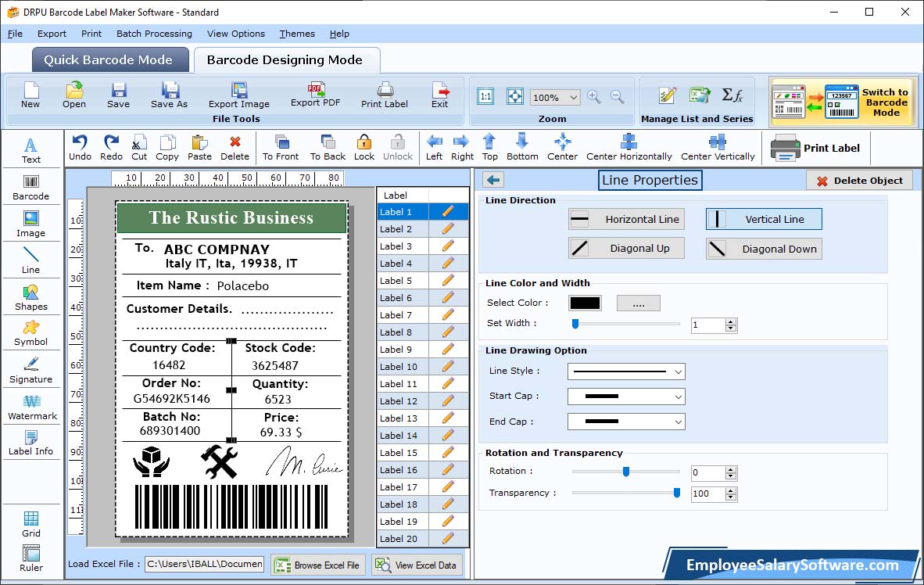Set zoom to 1:1 actual size
924x585 pixels.
[485, 97]
